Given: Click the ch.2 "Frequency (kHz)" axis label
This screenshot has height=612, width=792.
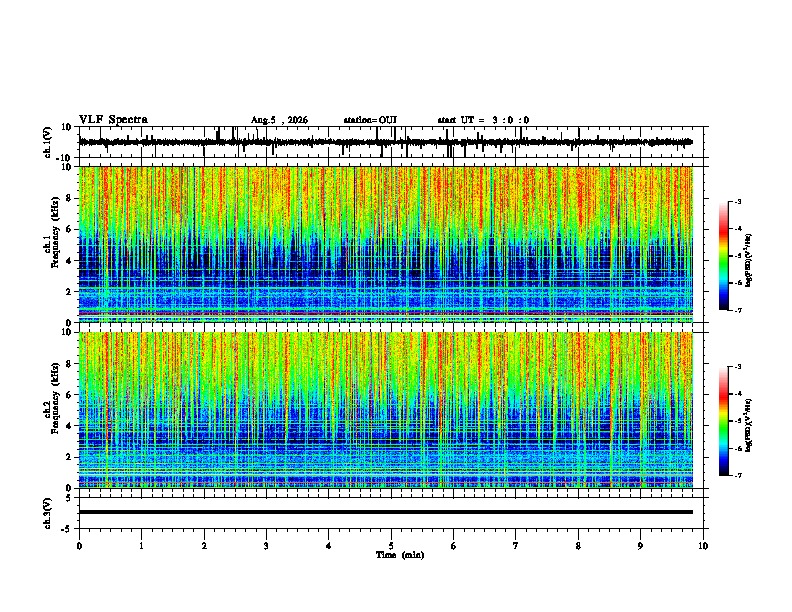Looking at the screenshot, I should pyautogui.click(x=55, y=398).
